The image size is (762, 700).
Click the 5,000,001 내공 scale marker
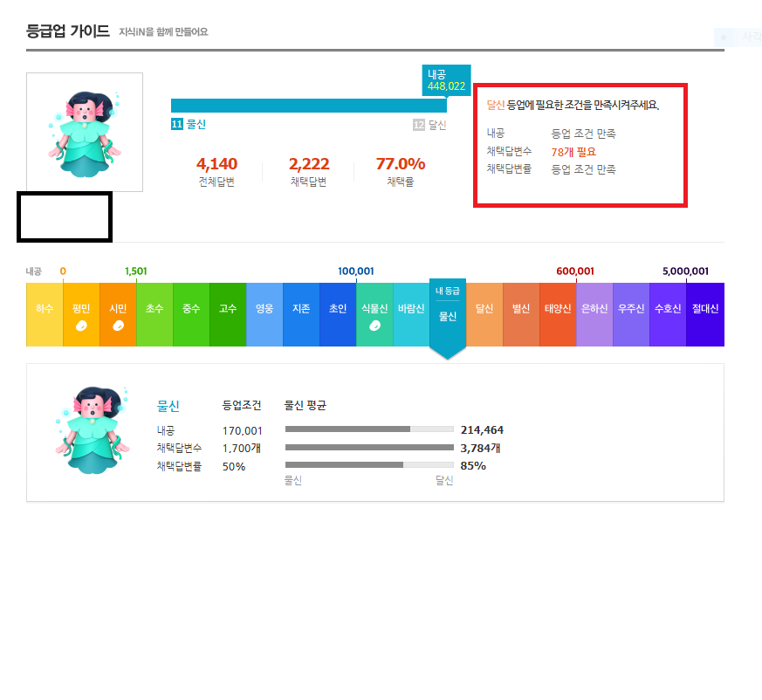[x=686, y=271]
